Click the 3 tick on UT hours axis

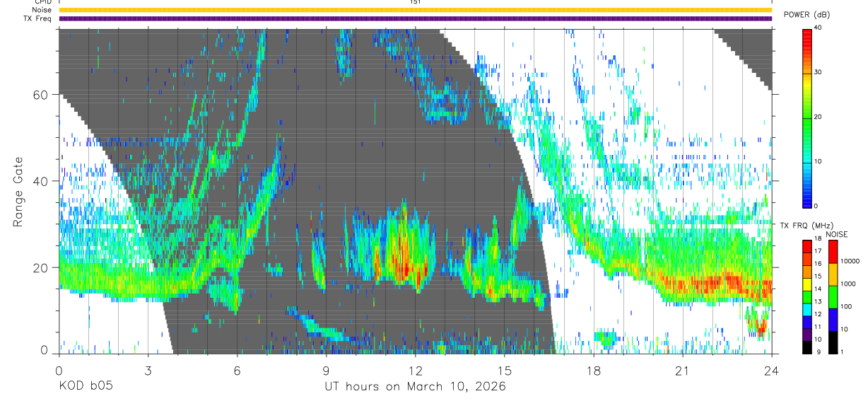pyautogui.click(x=148, y=371)
